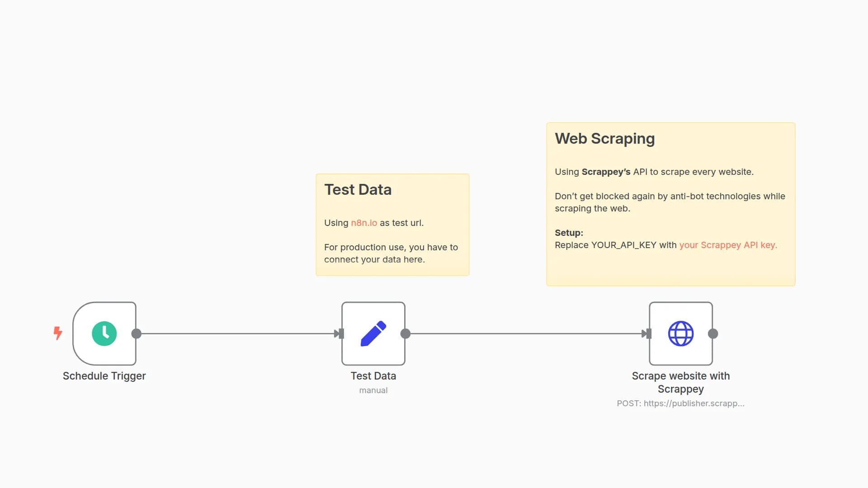Select connection line from Test Data to Scrappey node
This screenshot has width=868, height=488.
point(524,333)
